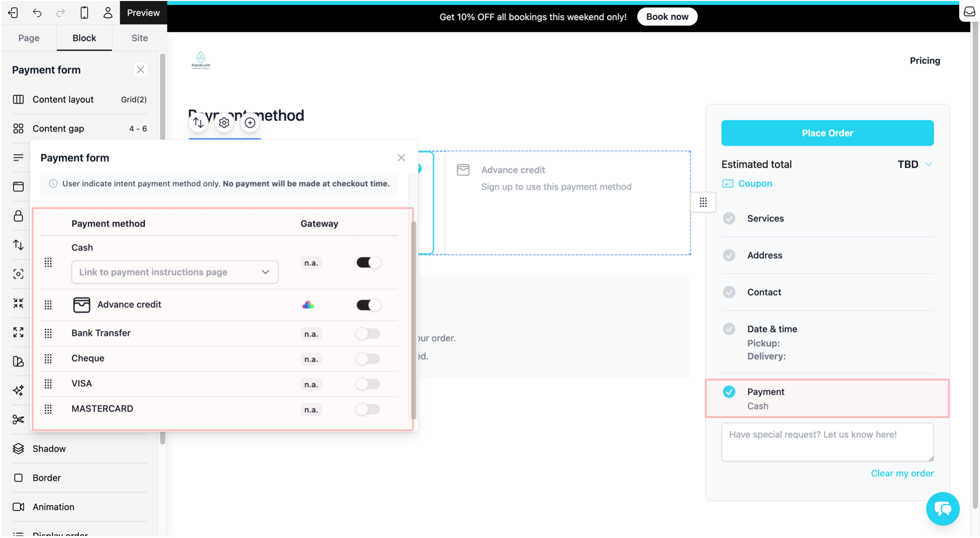Viewport: 980px width, 538px height.
Task: Click the move up/down arrows block icon
Action: point(198,123)
